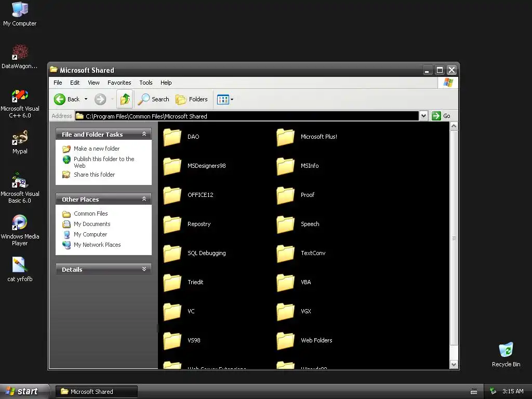532x399 pixels.
Task: Select the OFFICE12 folder
Action: tap(188, 195)
